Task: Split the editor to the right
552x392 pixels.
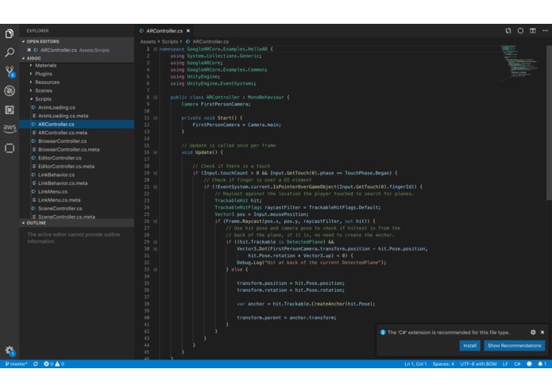Action: point(533,31)
